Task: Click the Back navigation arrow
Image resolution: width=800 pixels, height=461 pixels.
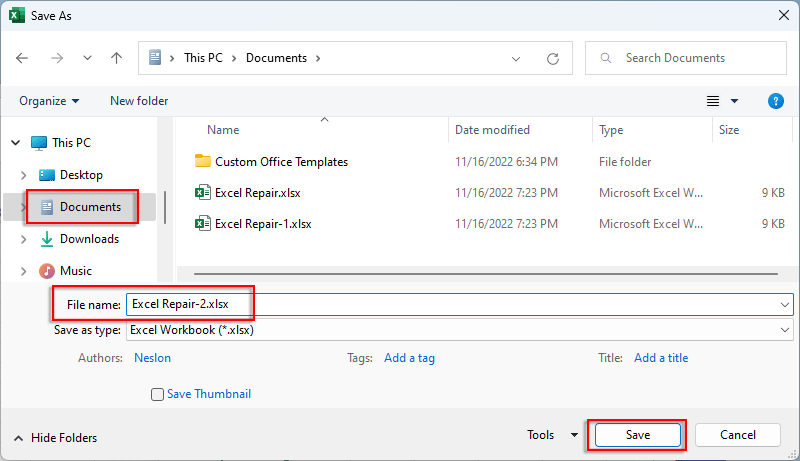Action: (x=23, y=58)
